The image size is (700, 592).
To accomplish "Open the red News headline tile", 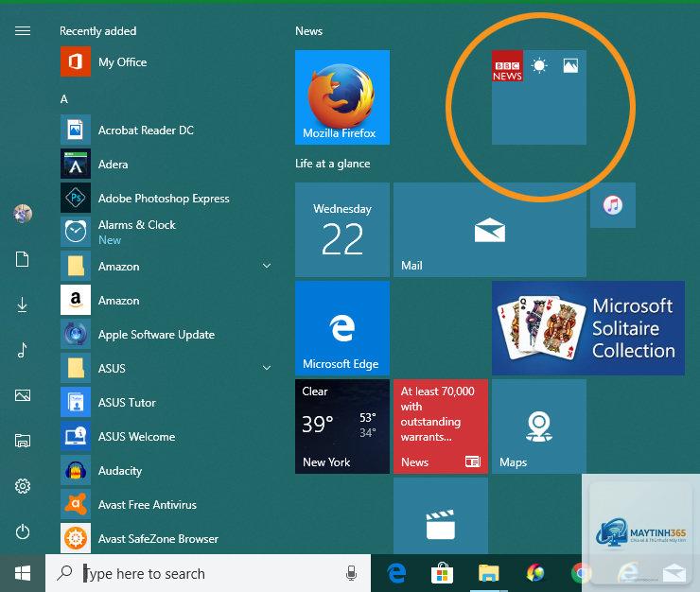I will (441, 427).
